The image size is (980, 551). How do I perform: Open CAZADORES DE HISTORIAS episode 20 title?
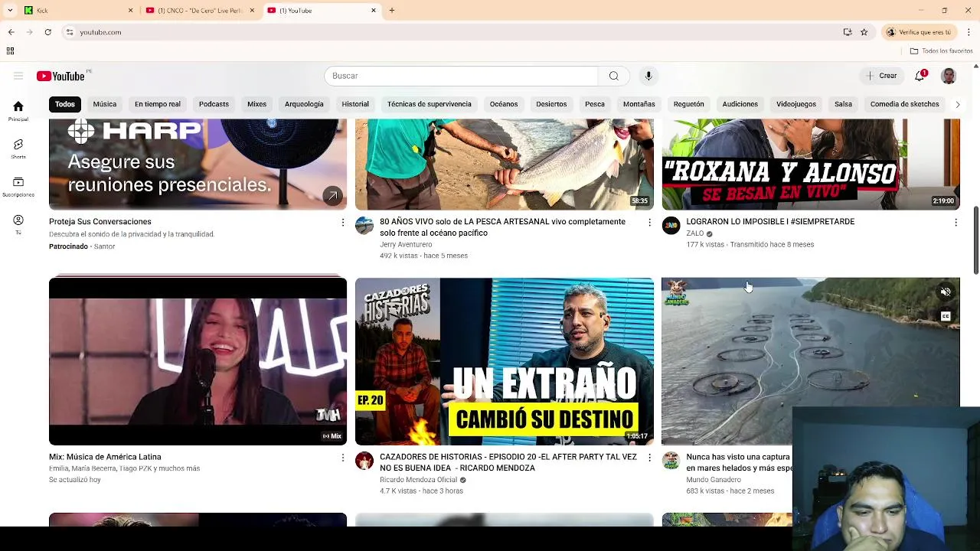click(508, 462)
